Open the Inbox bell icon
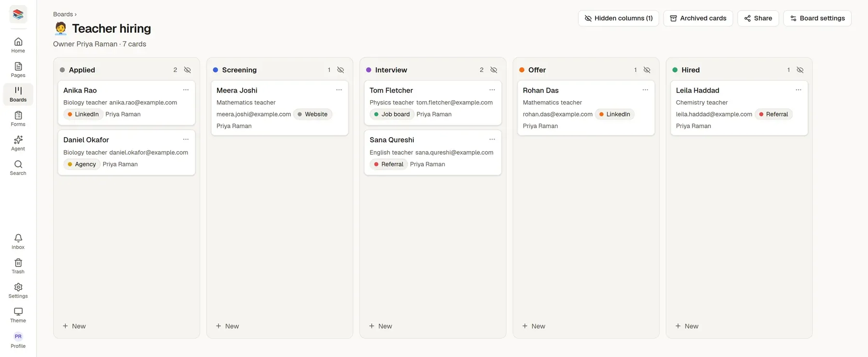 (18, 242)
